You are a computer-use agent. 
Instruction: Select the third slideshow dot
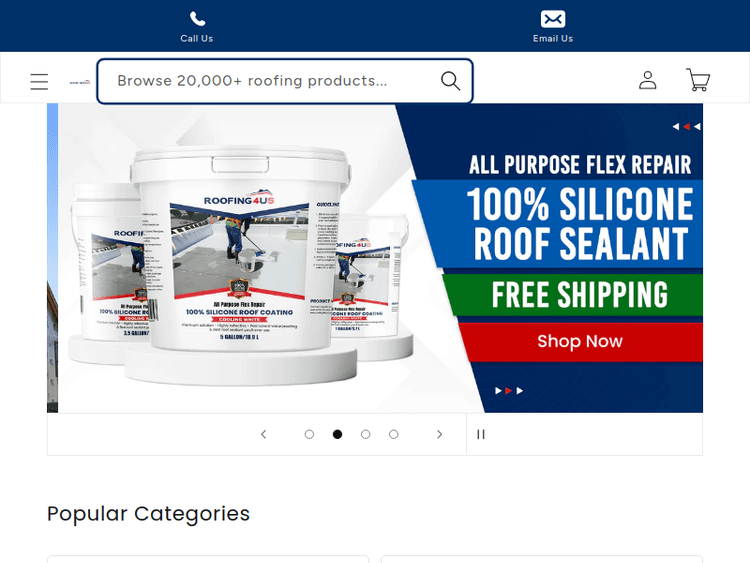click(365, 434)
